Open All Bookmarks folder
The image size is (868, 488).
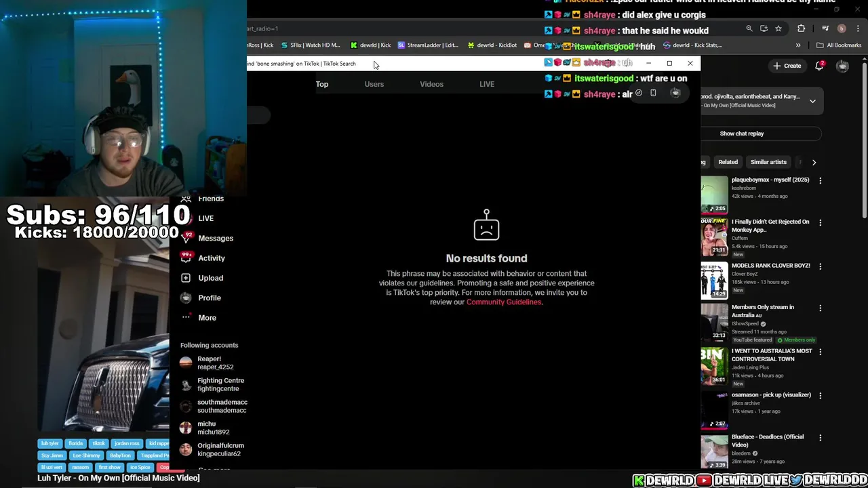[x=839, y=45]
